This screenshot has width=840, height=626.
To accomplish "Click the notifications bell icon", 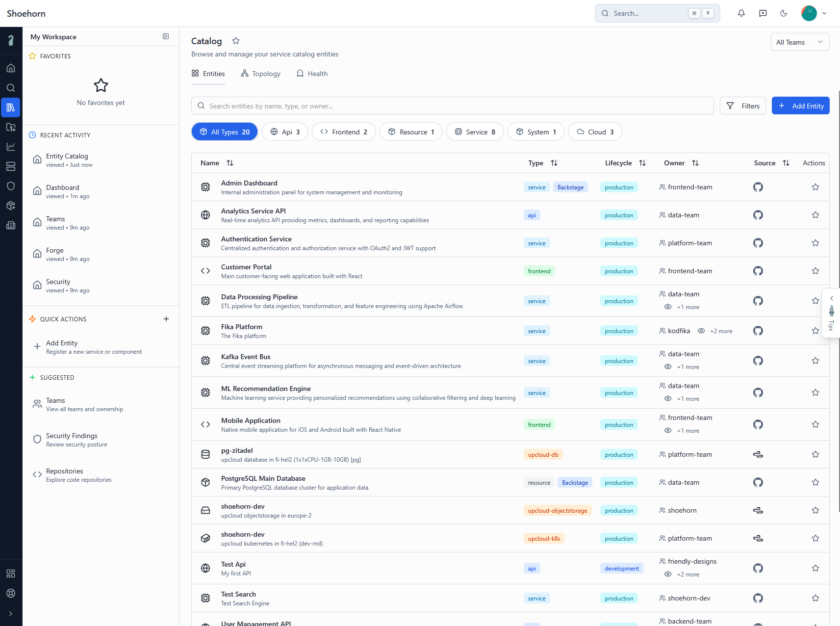I will click(x=741, y=13).
